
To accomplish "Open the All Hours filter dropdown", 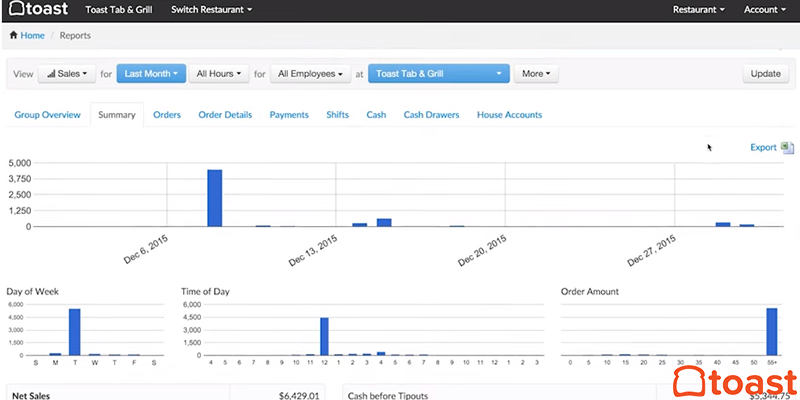I will [x=218, y=74].
